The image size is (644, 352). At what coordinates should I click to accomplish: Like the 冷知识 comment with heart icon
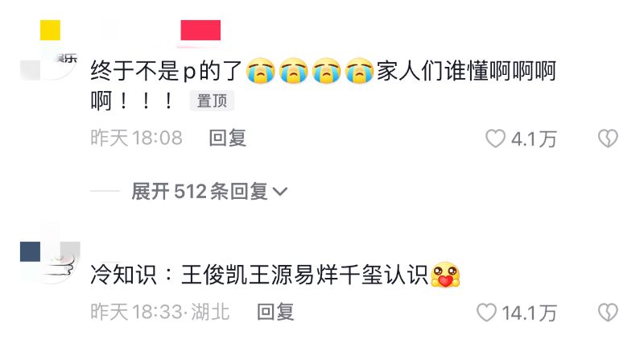pos(486,313)
